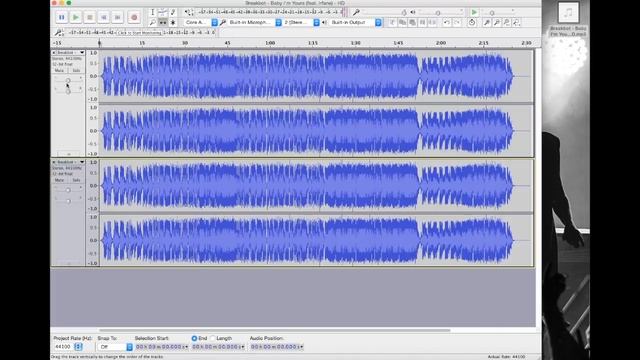Viewport: 640px width, 360px height.
Task: Click the Redo arrow icon
Action: [x=457, y=22]
